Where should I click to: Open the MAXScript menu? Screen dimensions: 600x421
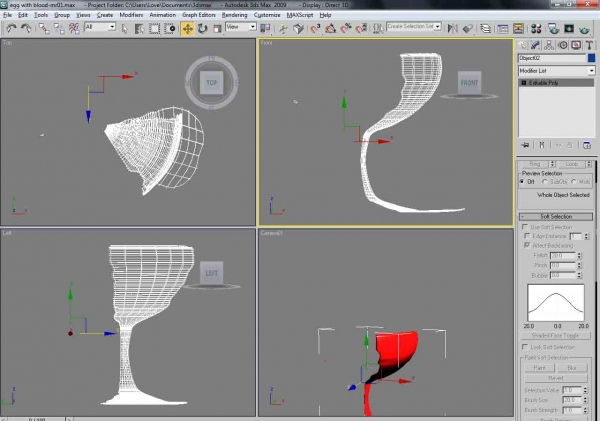click(x=300, y=15)
